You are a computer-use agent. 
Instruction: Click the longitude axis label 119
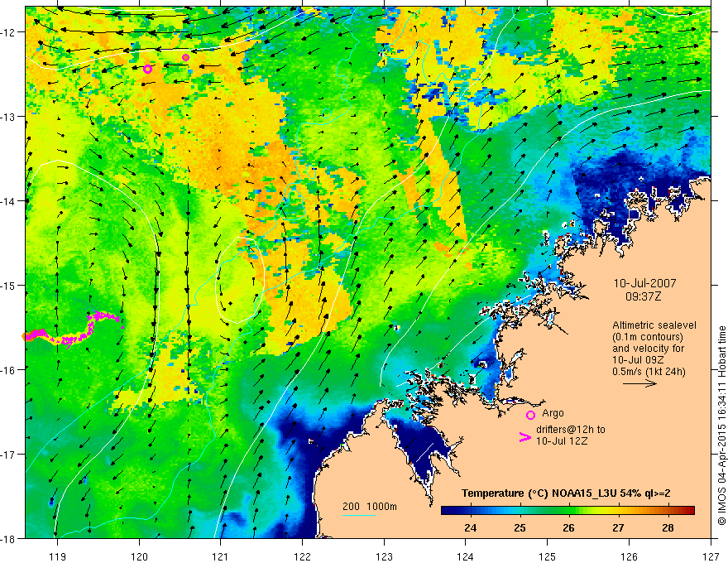[58, 556]
